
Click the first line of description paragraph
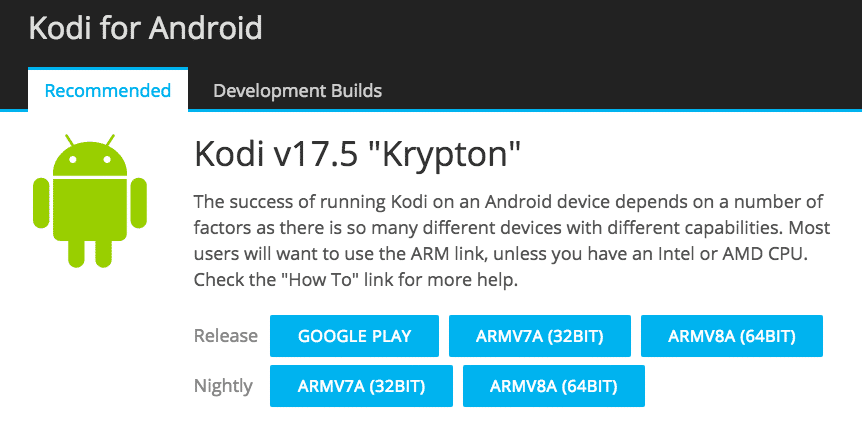coord(509,202)
